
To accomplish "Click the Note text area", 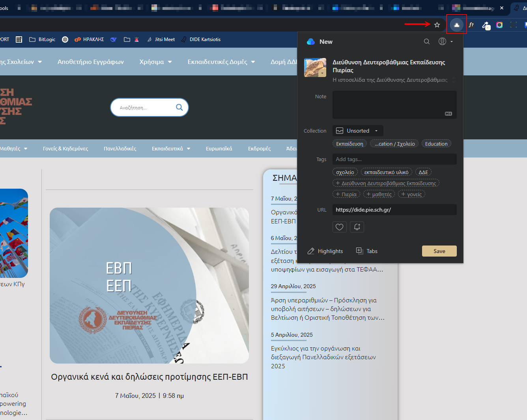I will click(394, 105).
